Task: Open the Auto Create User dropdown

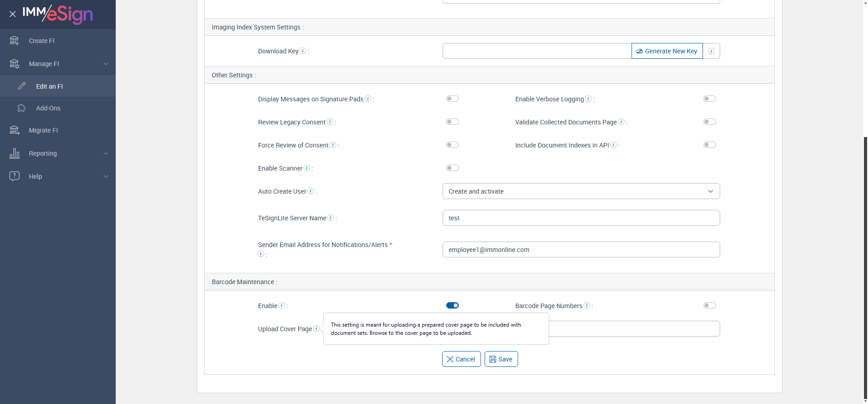Action: [x=581, y=191]
